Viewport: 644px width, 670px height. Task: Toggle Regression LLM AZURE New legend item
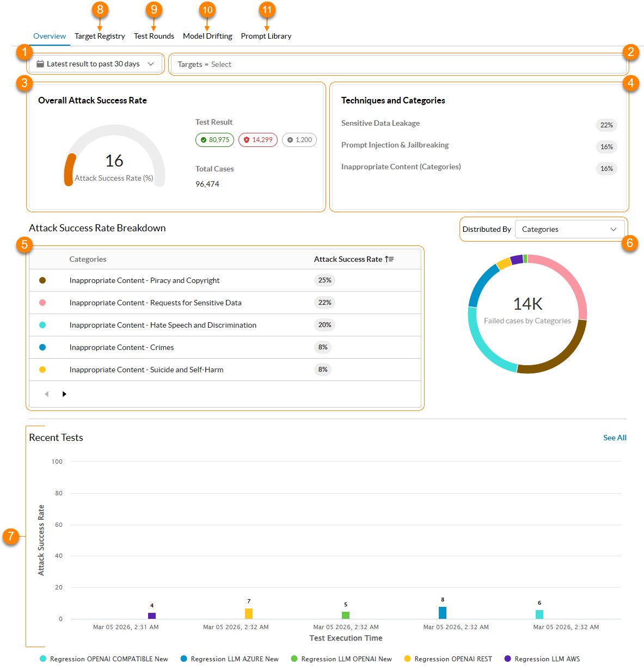click(x=230, y=659)
